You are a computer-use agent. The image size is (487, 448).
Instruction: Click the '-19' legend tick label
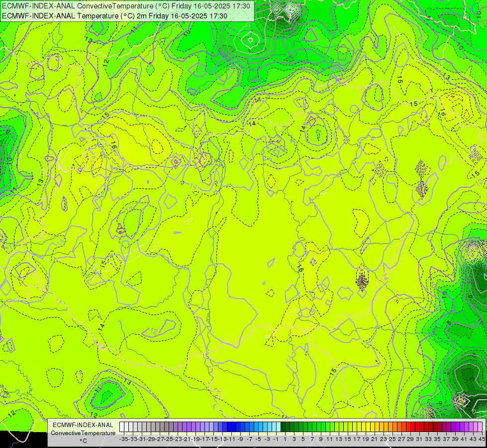[x=195, y=439]
